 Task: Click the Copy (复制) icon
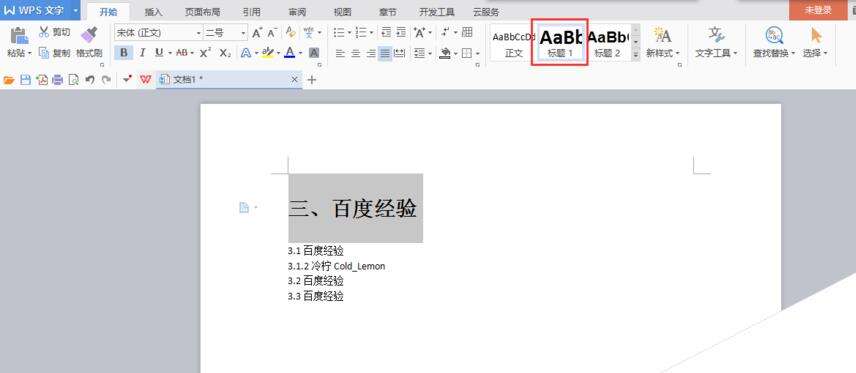(x=44, y=53)
